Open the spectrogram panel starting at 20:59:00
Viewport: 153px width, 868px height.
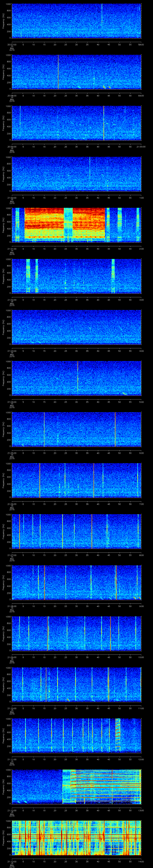point(76,123)
